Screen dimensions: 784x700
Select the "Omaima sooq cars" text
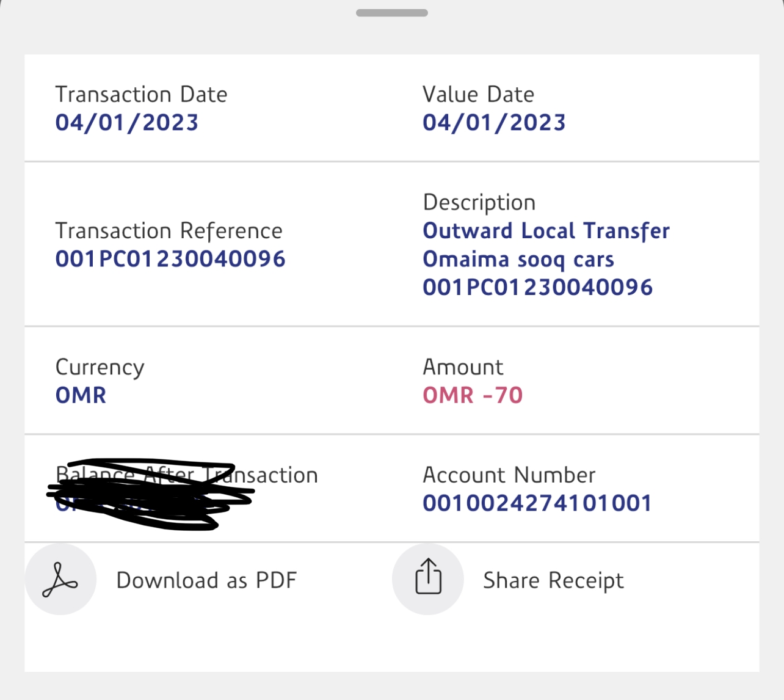[x=518, y=260]
